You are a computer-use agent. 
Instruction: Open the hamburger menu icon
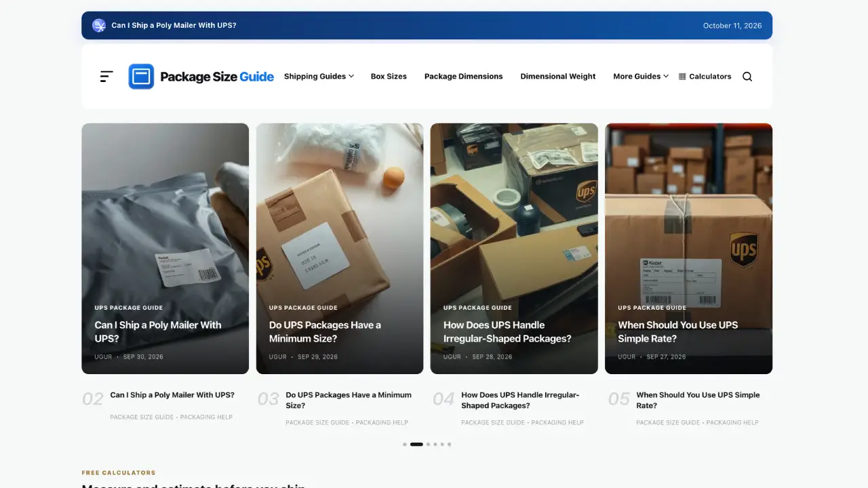click(x=106, y=77)
